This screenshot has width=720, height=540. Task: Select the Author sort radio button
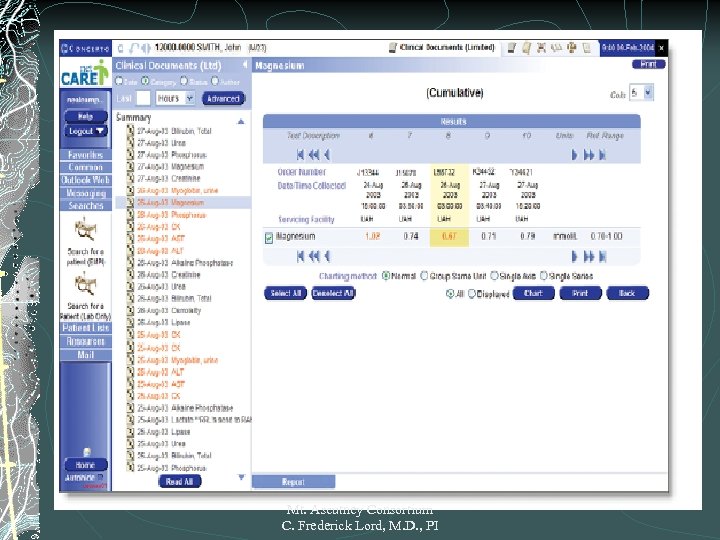214,81
